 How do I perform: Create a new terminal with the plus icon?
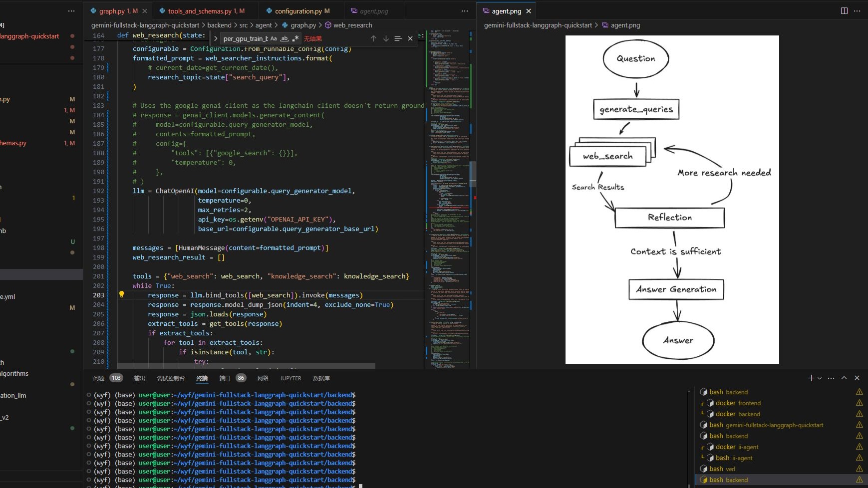811,378
